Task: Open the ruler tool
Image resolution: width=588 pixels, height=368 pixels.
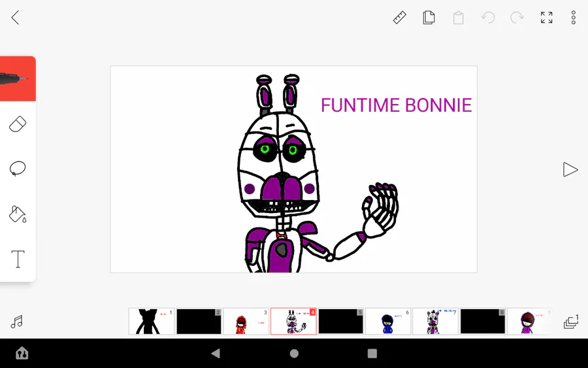Action: click(x=399, y=18)
